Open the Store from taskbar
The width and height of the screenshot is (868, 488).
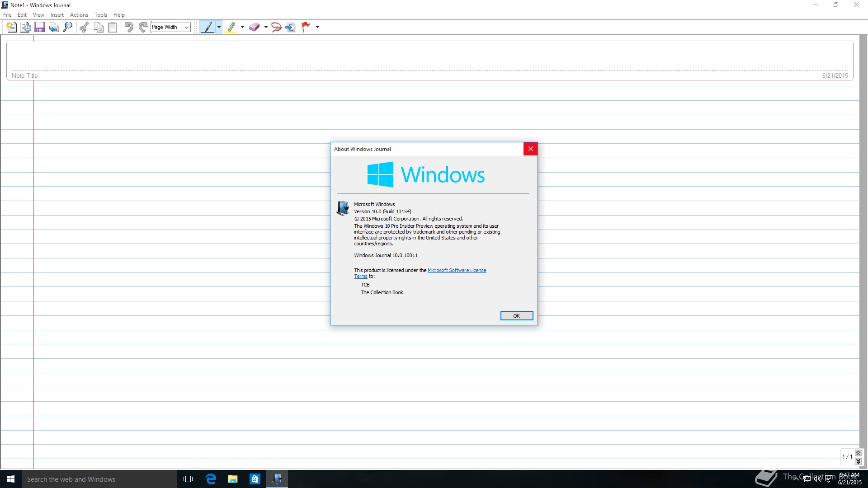(x=255, y=479)
